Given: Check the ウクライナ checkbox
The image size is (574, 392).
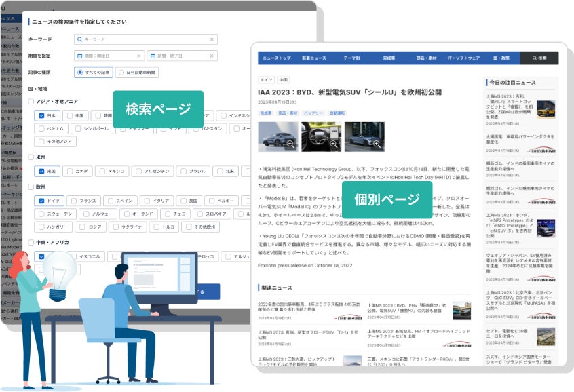Looking at the screenshot, I should [115, 227].
